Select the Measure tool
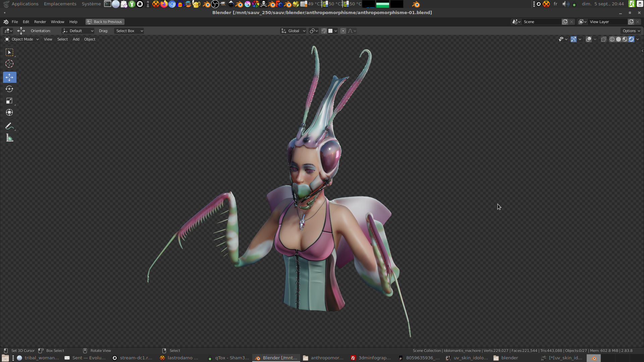Viewport: 644px width, 362px height. (9, 138)
